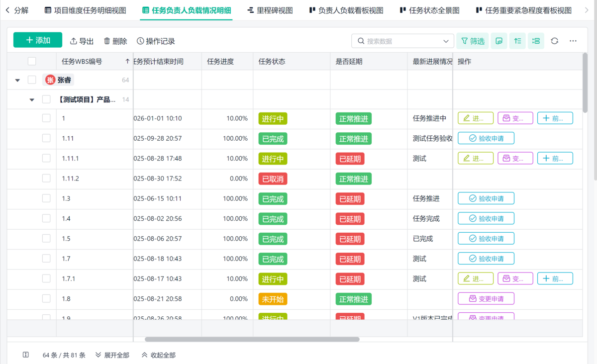
Task: Click the refresh data icon
Action: click(555, 41)
